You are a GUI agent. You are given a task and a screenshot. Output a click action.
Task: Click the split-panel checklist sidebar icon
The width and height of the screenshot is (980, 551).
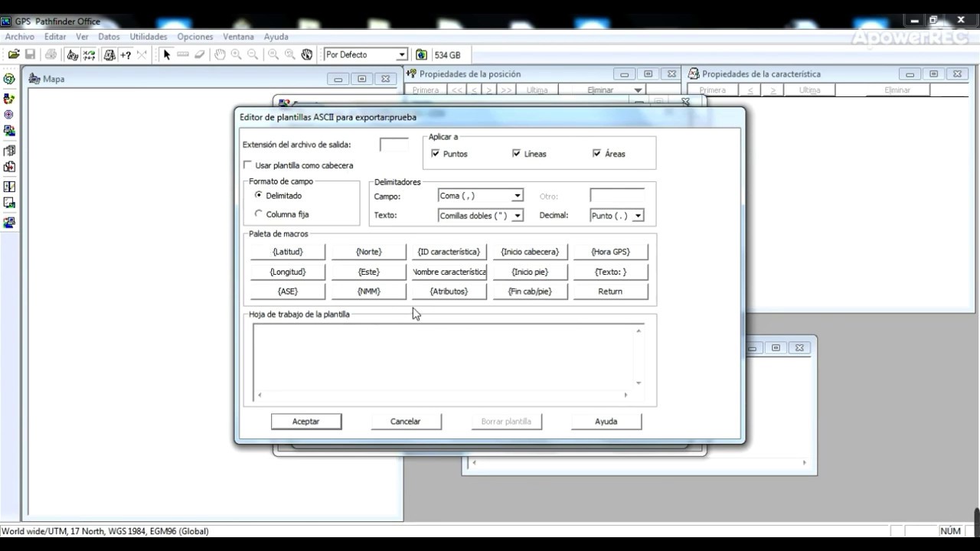9,187
